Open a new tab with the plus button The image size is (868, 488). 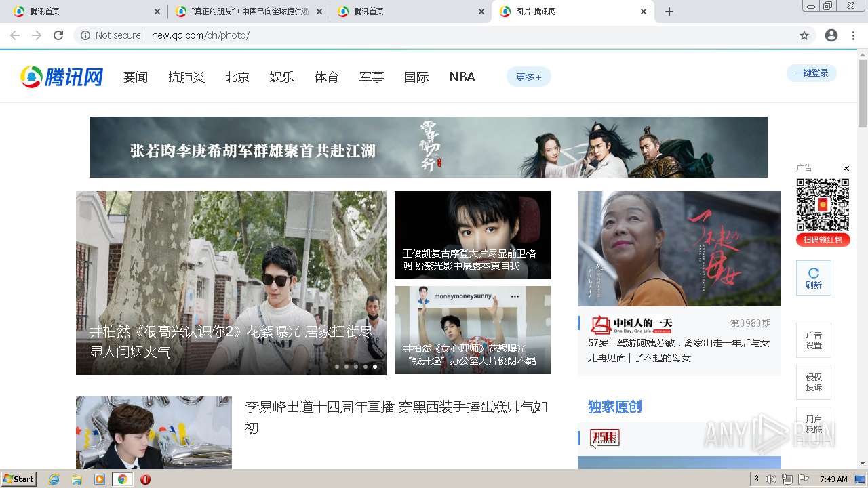click(669, 12)
